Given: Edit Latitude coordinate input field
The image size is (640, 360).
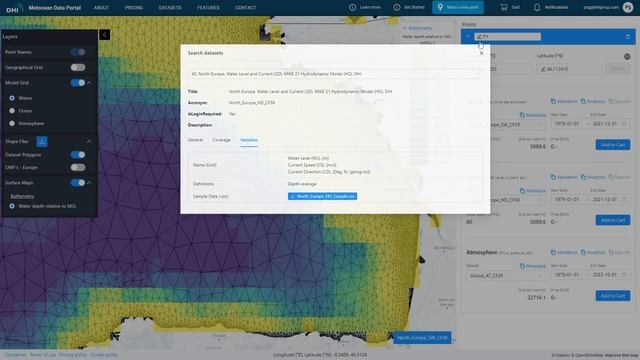Looking at the screenshot, I should click(569, 69).
